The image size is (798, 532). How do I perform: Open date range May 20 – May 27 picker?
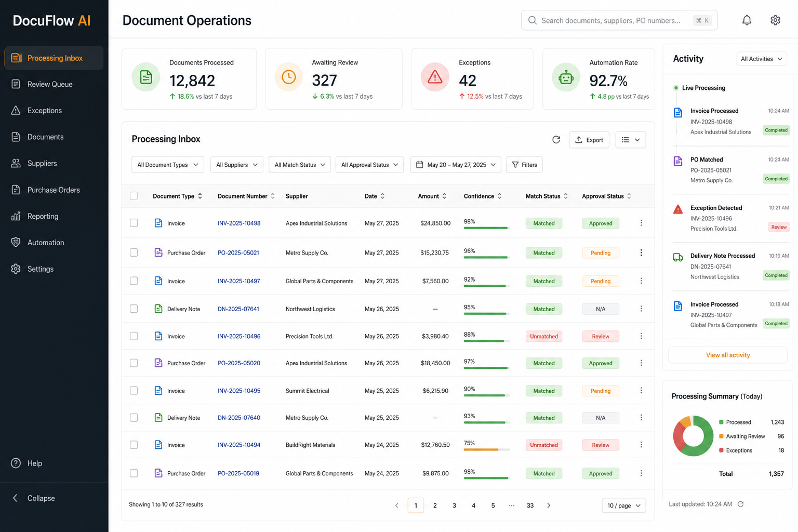[x=456, y=165]
